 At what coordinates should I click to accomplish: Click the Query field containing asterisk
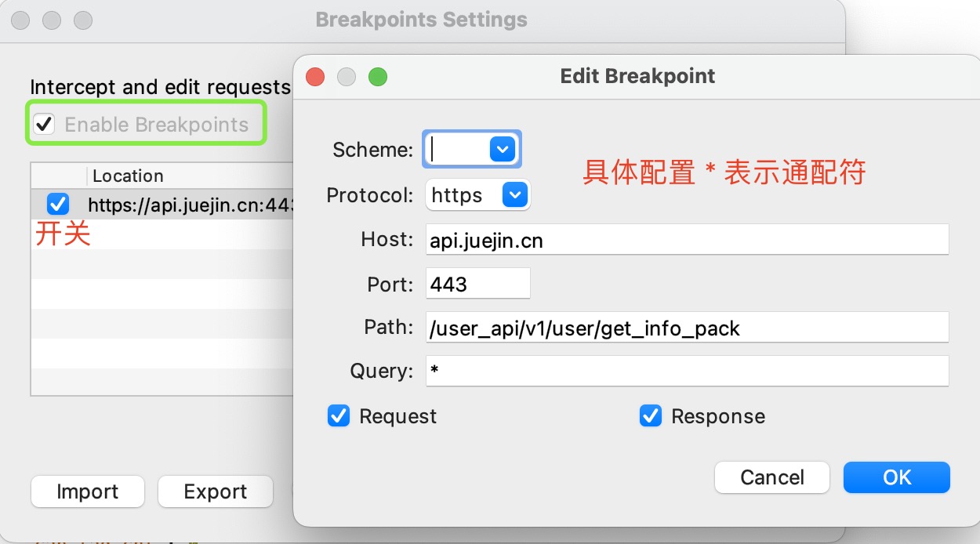687,371
